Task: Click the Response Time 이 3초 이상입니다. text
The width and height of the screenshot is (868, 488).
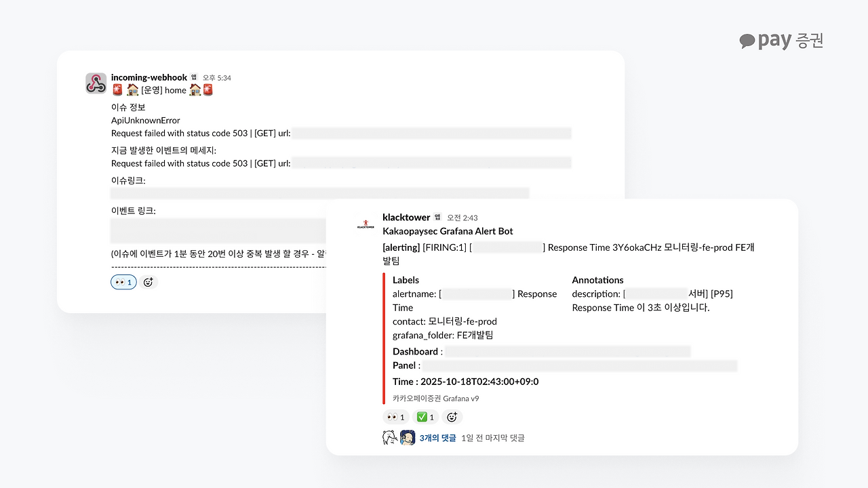Action: coord(641,307)
